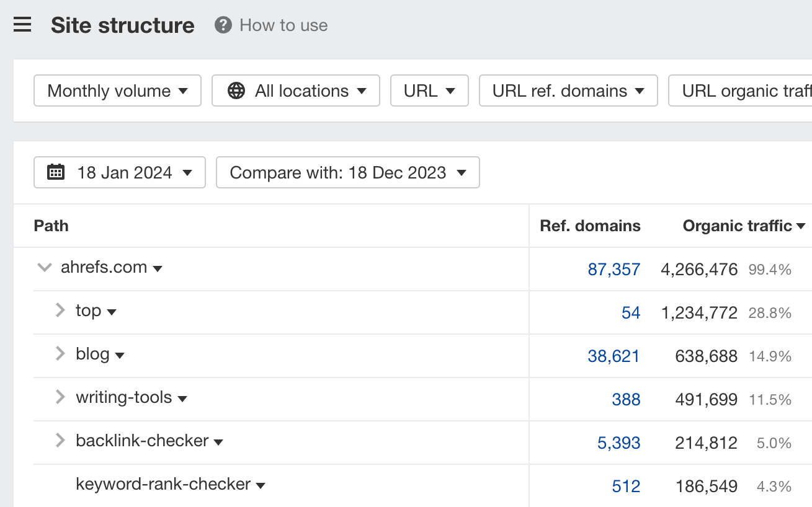
Task: Click 5,393 ref. domains for backlink-checker
Action: [618, 443]
